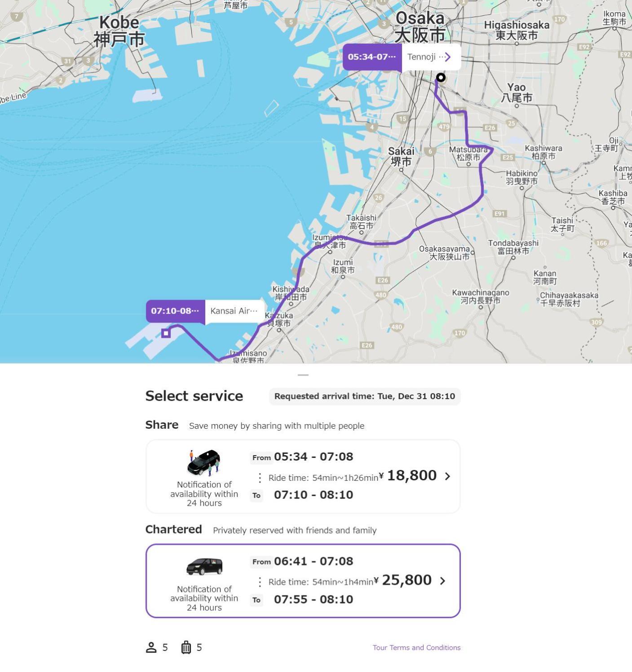Select the Share service card
Viewport: 632px width, 672px height.
(x=303, y=476)
